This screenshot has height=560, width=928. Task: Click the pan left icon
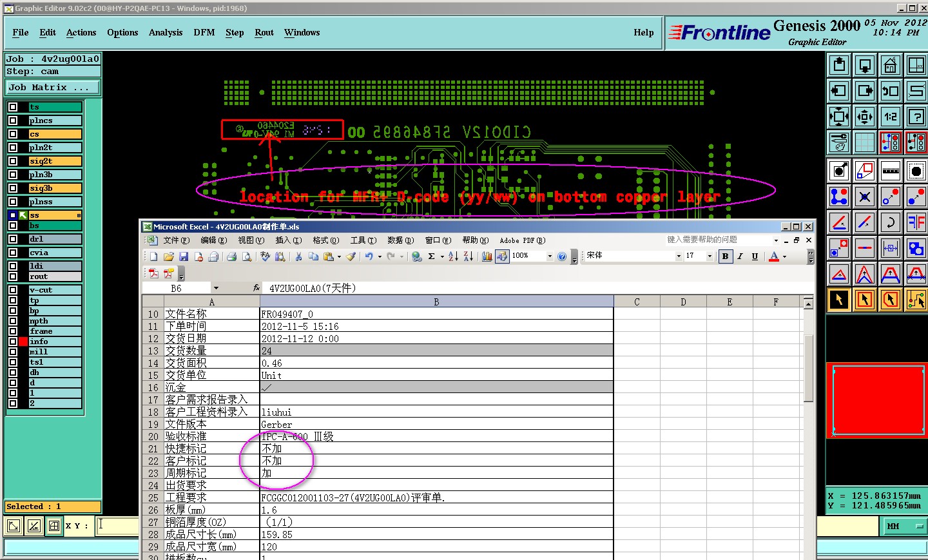pos(839,91)
